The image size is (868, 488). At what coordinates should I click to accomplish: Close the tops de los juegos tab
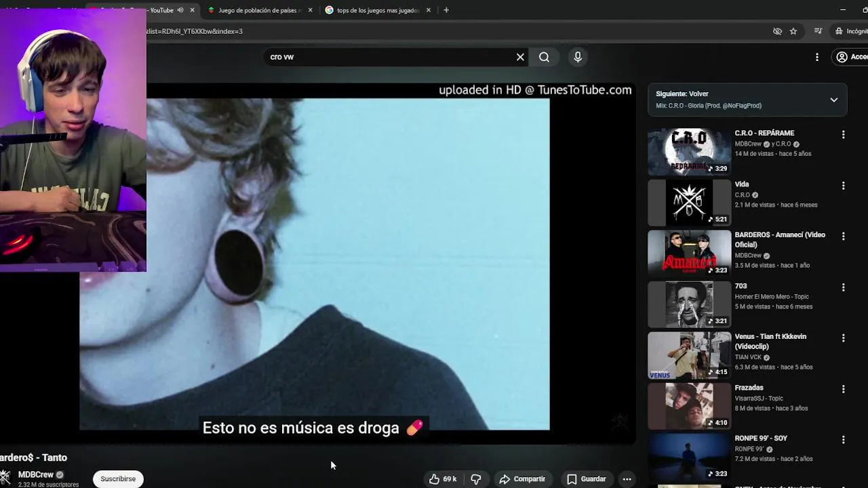(428, 10)
